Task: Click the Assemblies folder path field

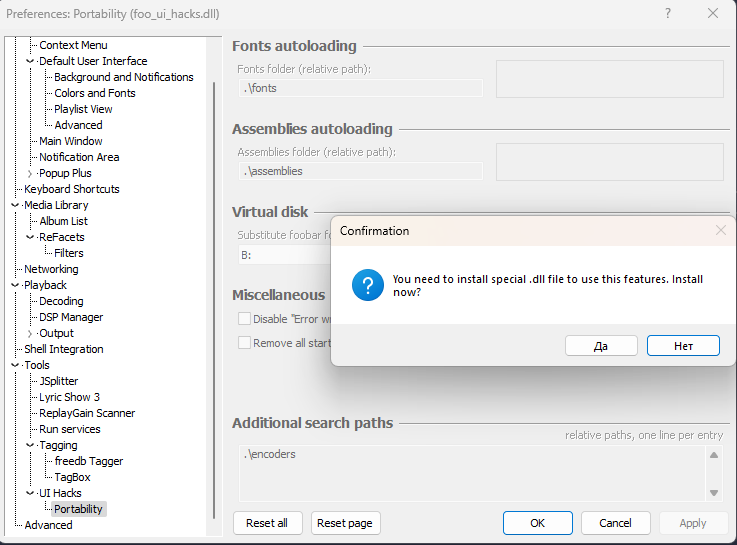Action: pyautogui.click(x=361, y=171)
